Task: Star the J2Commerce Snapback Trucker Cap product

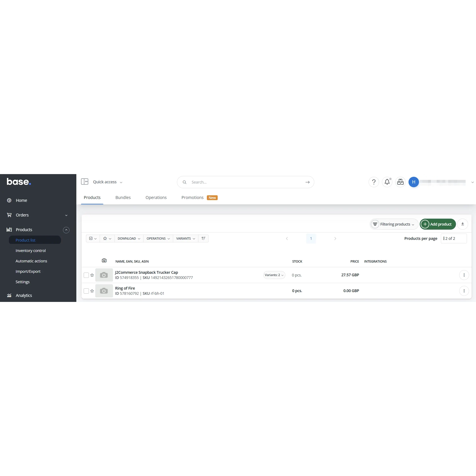Action: [92, 275]
